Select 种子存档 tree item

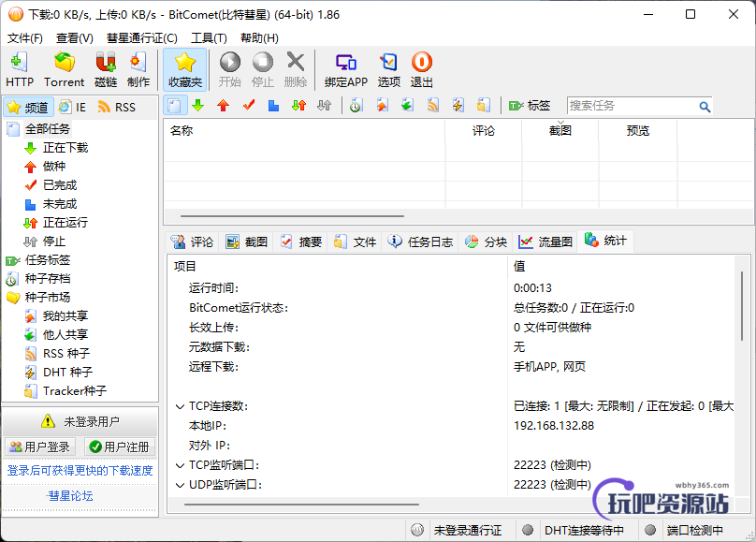pyautogui.click(x=47, y=279)
